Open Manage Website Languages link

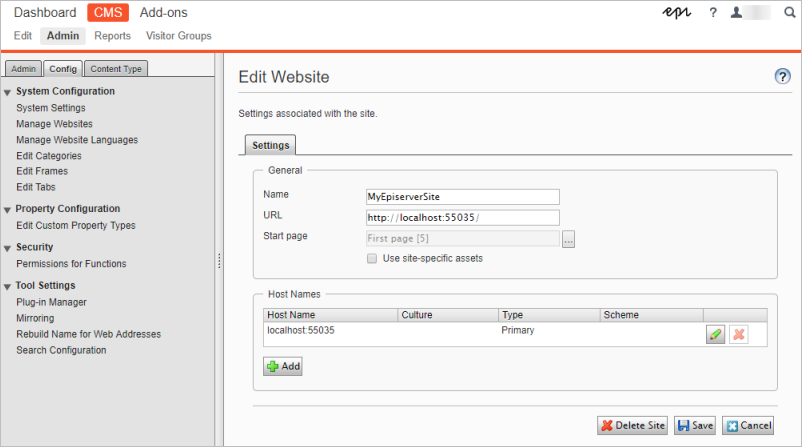tap(77, 140)
